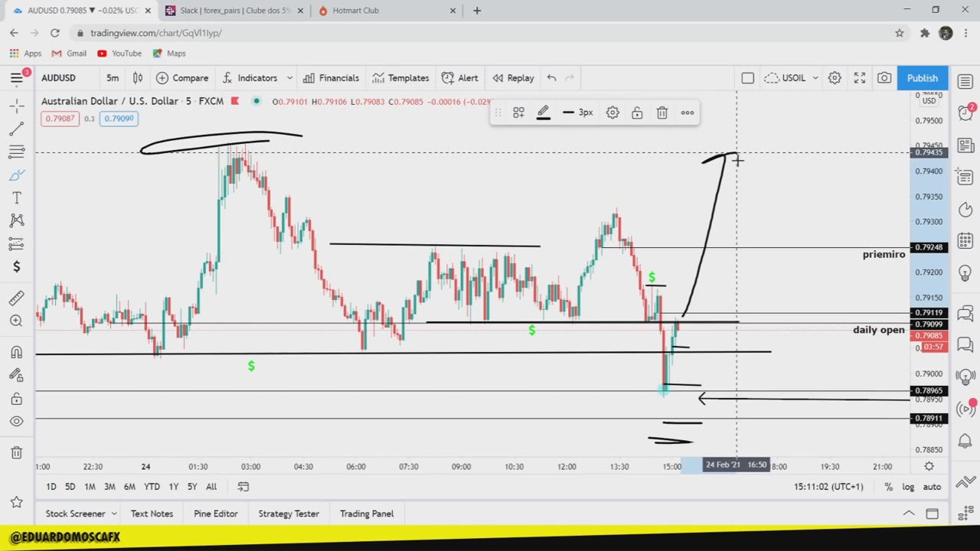Open the watchlist panel in right sidebar
The width and height of the screenshot is (980, 551).
[x=965, y=81]
